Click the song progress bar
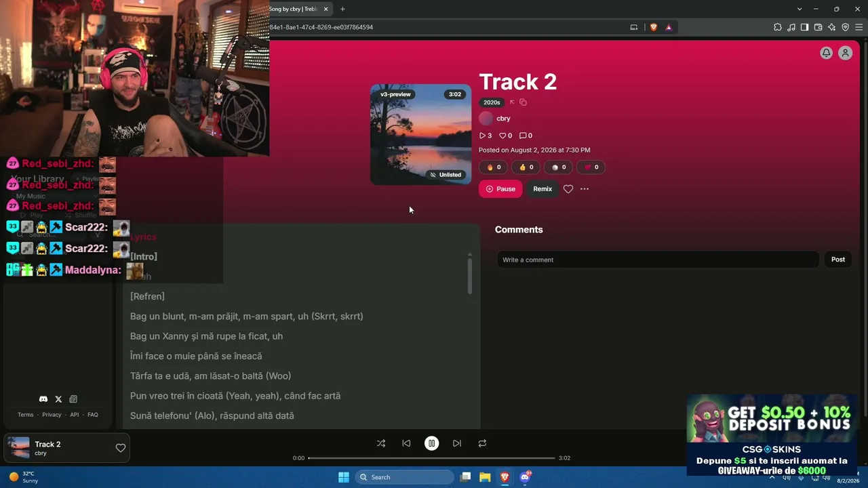 [x=431, y=458]
